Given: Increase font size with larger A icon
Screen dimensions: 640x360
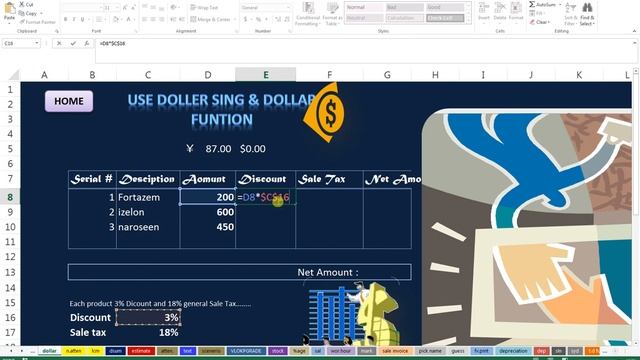Looking at the screenshot, I should [125, 8].
